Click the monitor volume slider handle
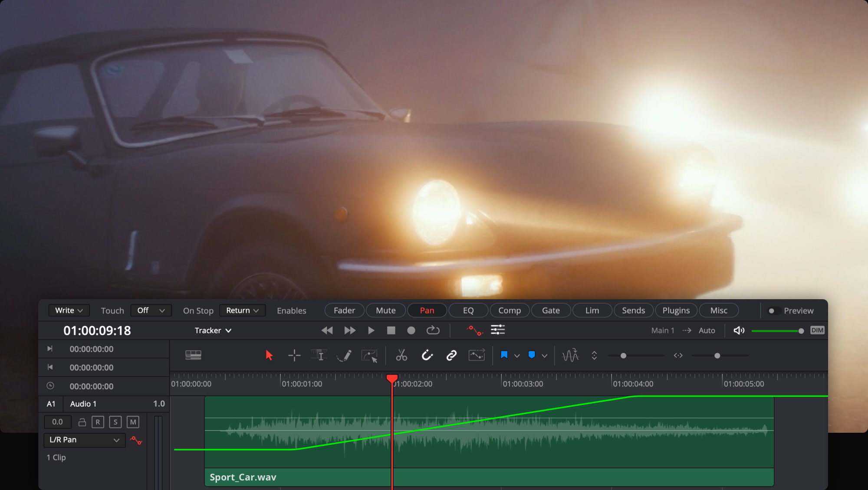Screen dimensions: 868x490 (801, 331)
